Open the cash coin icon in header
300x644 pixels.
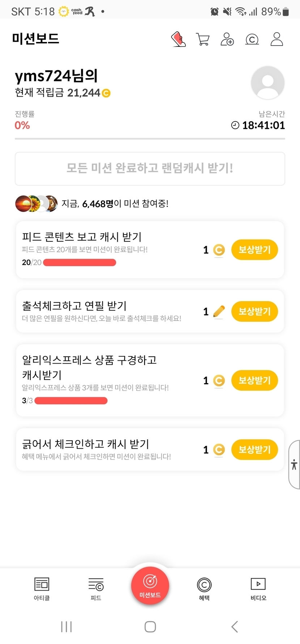[252, 39]
